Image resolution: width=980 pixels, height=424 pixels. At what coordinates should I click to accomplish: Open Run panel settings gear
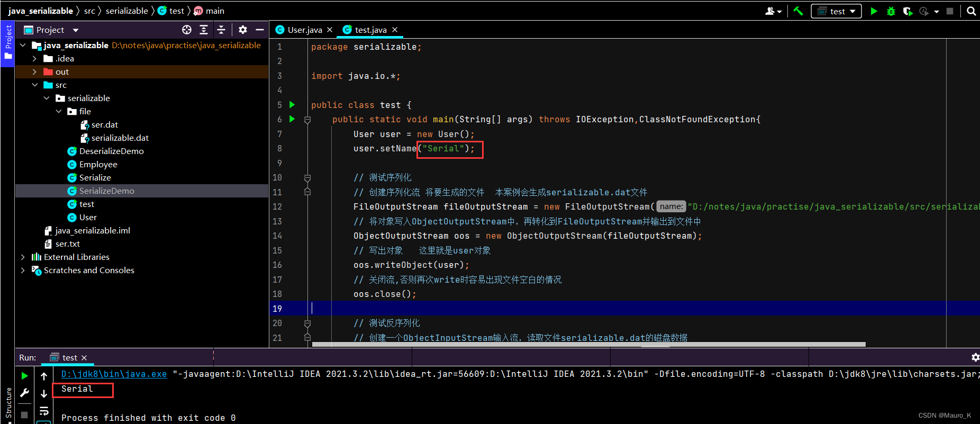tap(975, 357)
